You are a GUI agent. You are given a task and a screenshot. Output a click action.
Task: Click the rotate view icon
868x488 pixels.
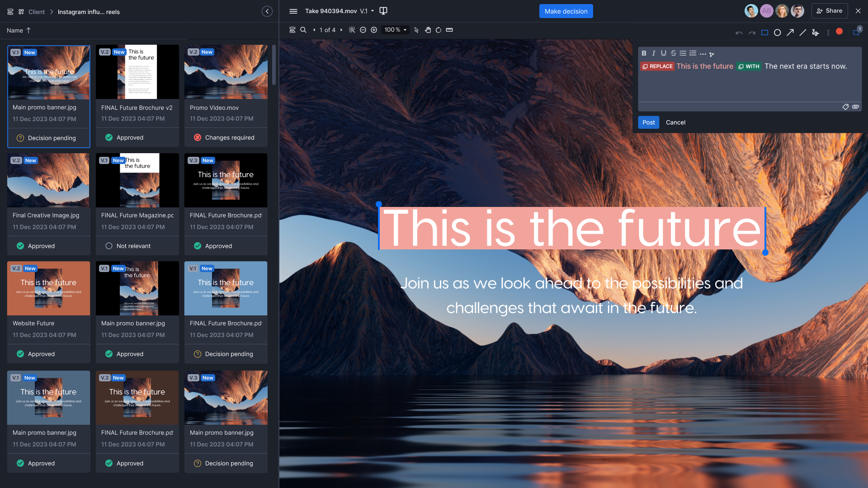click(438, 30)
